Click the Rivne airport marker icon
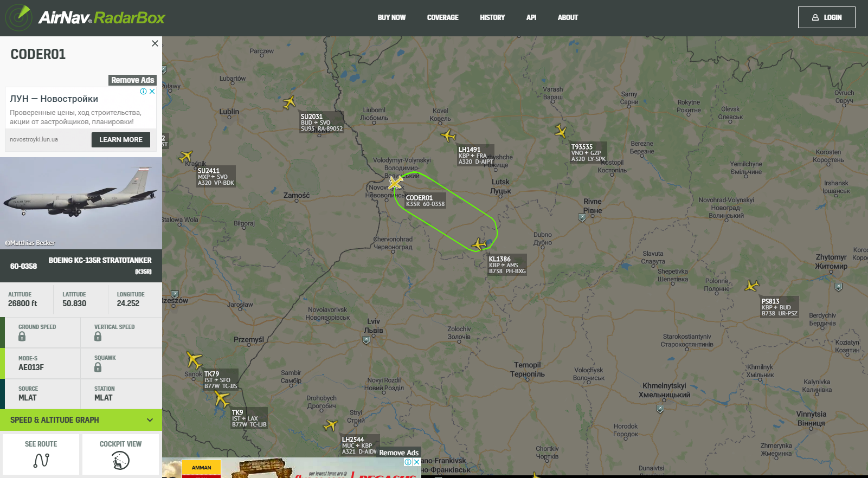 pos(582,217)
